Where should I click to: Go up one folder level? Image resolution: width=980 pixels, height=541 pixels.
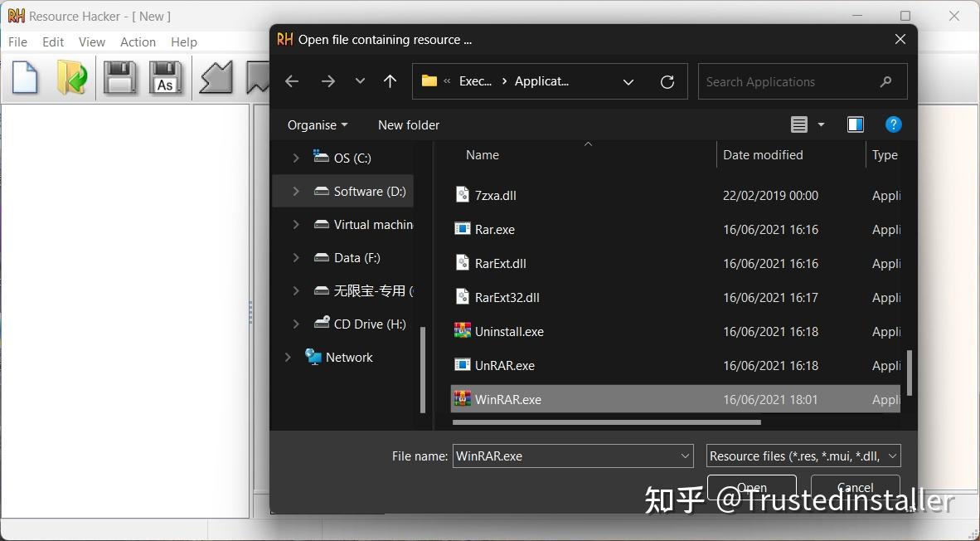click(390, 81)
